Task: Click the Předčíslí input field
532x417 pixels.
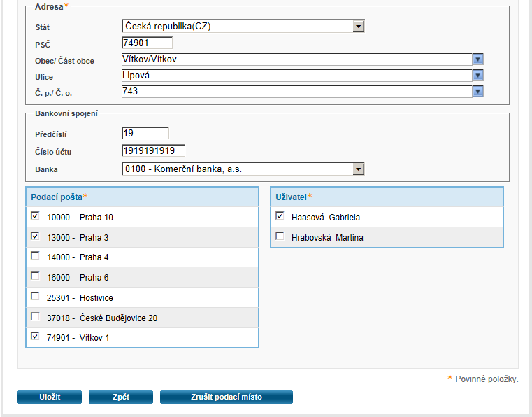Action: [x=145, y=133]
